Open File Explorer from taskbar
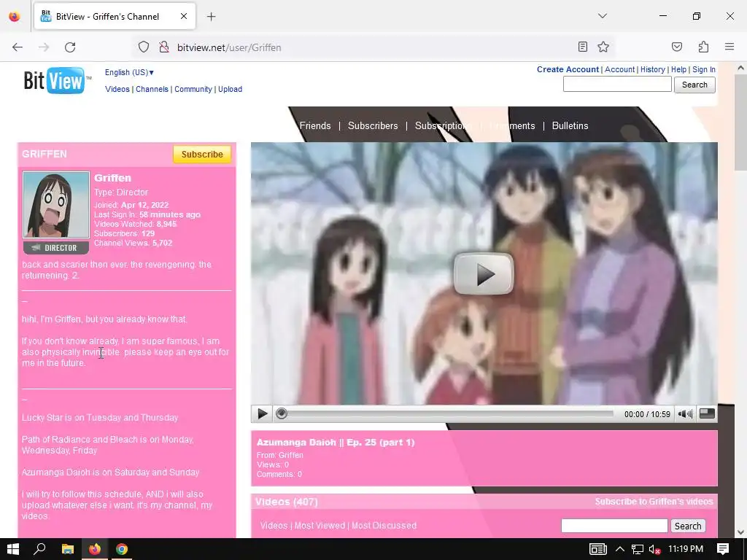Image resolution: width=747 pixels, height=560 pixels. (68, 549)
